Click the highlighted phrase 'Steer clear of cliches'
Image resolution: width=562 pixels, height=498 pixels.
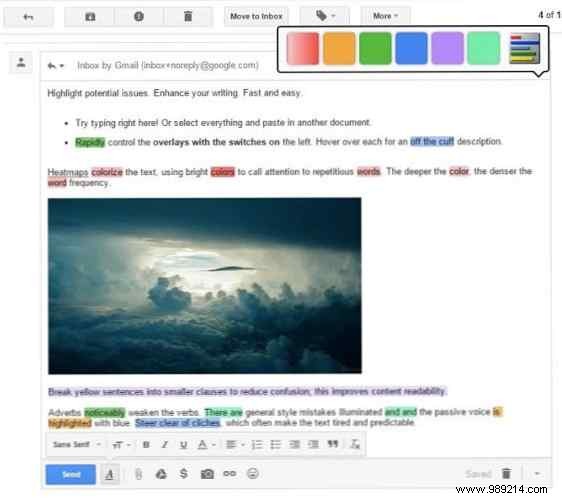(x=177, y=423)
